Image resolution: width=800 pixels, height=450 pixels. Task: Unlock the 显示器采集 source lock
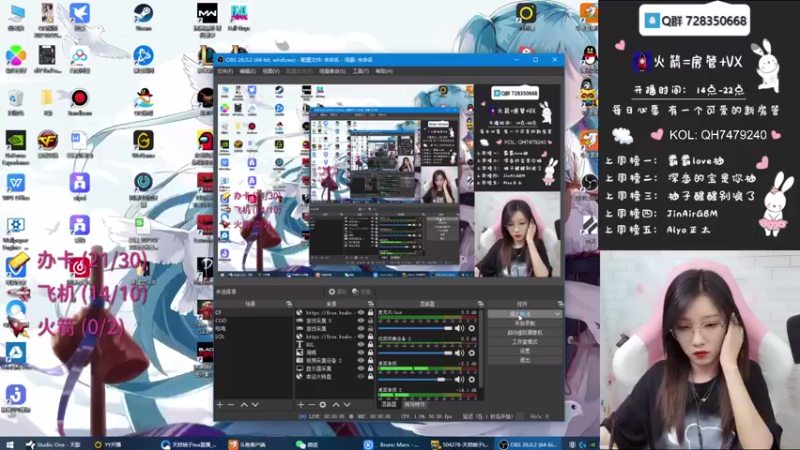point(370,368)
